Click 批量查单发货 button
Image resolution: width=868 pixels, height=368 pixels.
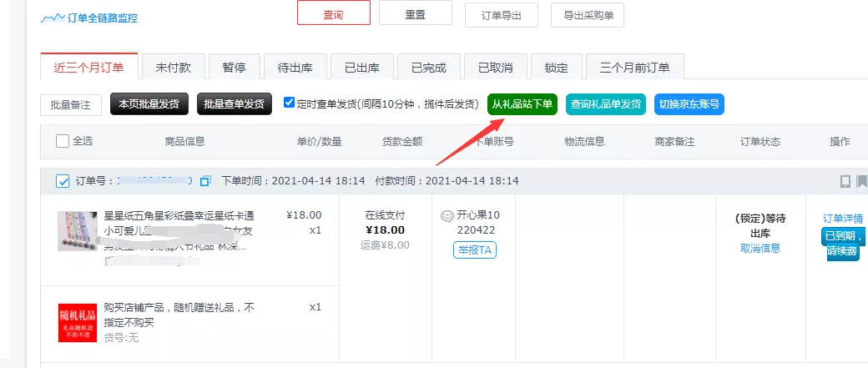click(x=235, y=104)
